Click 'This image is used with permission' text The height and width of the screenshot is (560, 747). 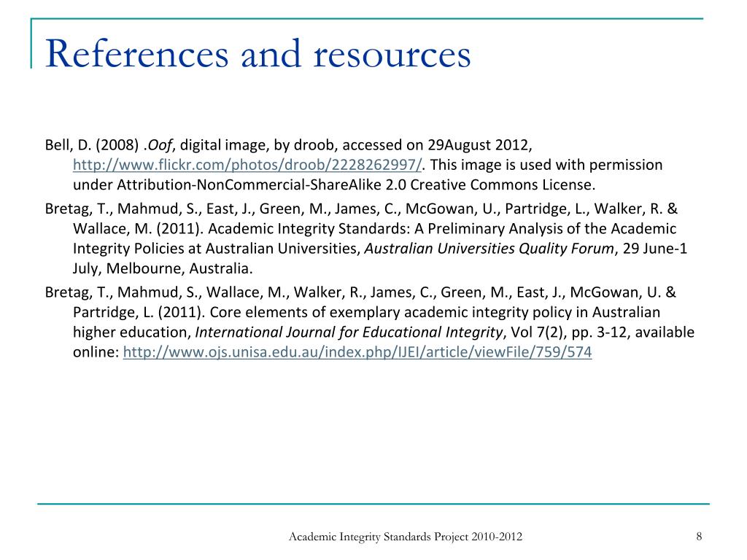[546, 165]
